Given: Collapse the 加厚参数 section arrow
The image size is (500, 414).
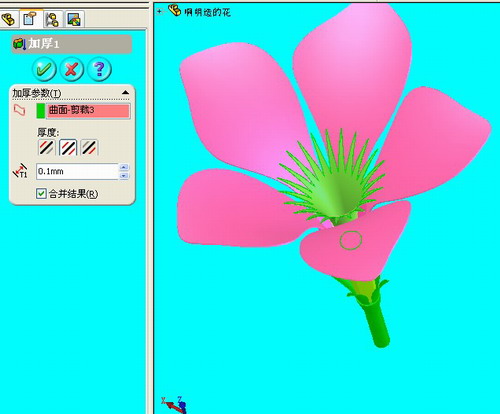Looking at the screenshot, I should pyautogui.click(x=125, y=93).
